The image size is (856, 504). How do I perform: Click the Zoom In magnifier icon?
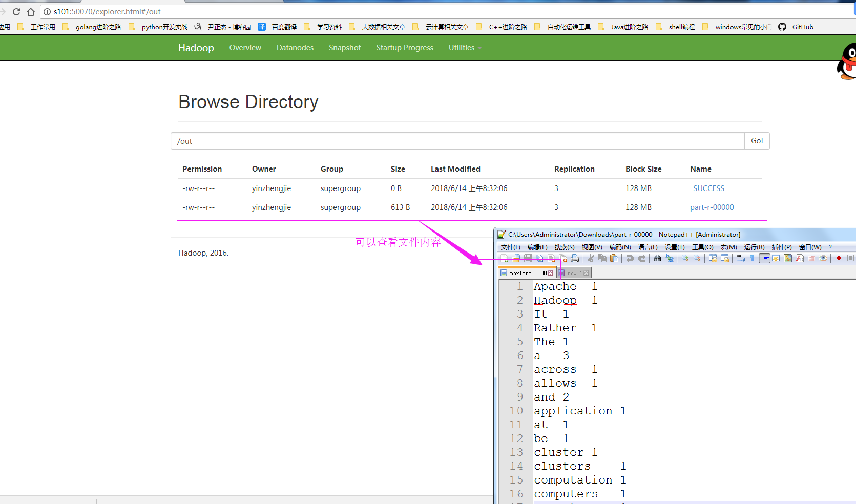tap(685, 259)
